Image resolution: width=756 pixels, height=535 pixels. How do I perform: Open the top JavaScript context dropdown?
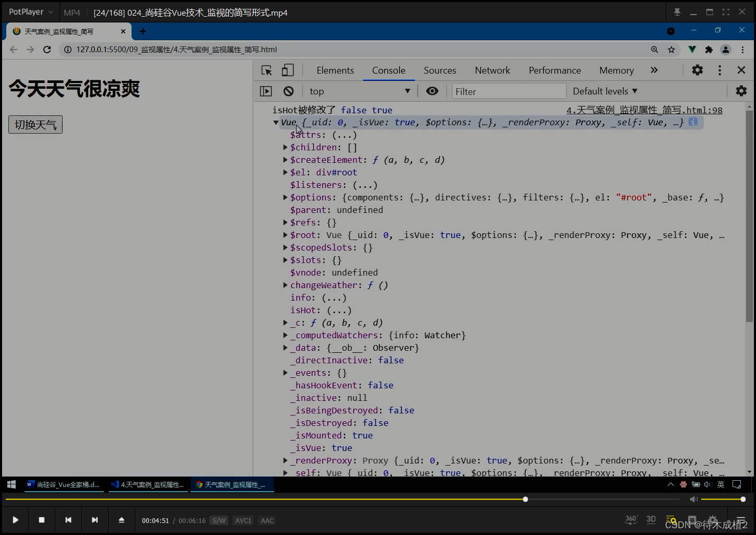[x=359, y=91]
